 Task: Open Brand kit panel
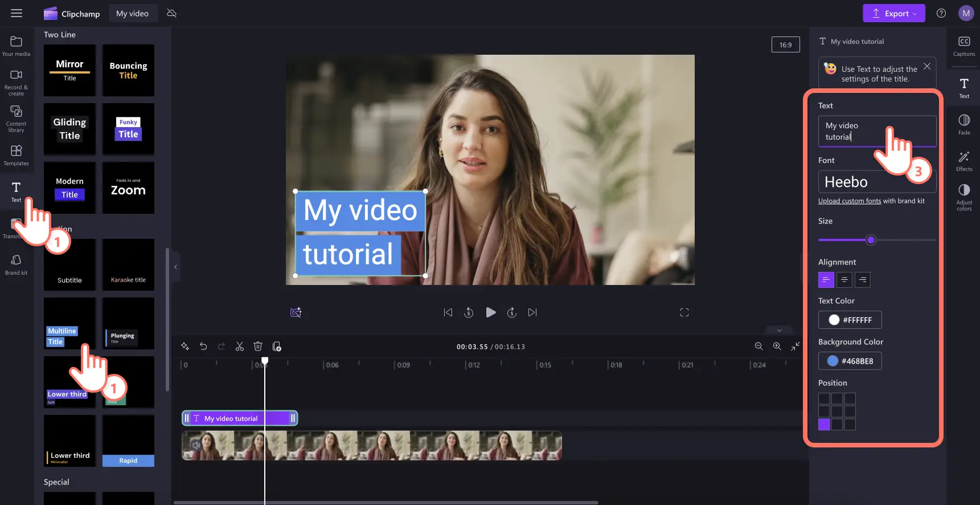click(x=16, y=264)
